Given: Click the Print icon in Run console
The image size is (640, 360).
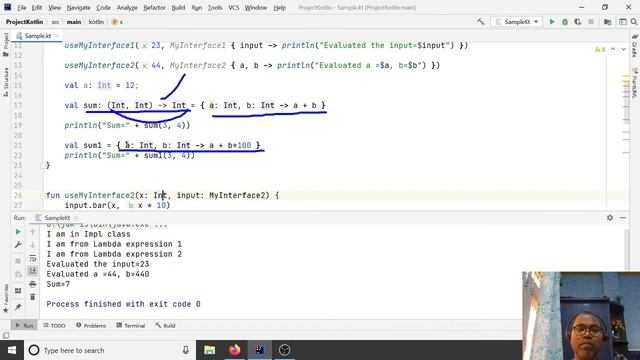Looking at the screenshot, I should coord(33,284).
